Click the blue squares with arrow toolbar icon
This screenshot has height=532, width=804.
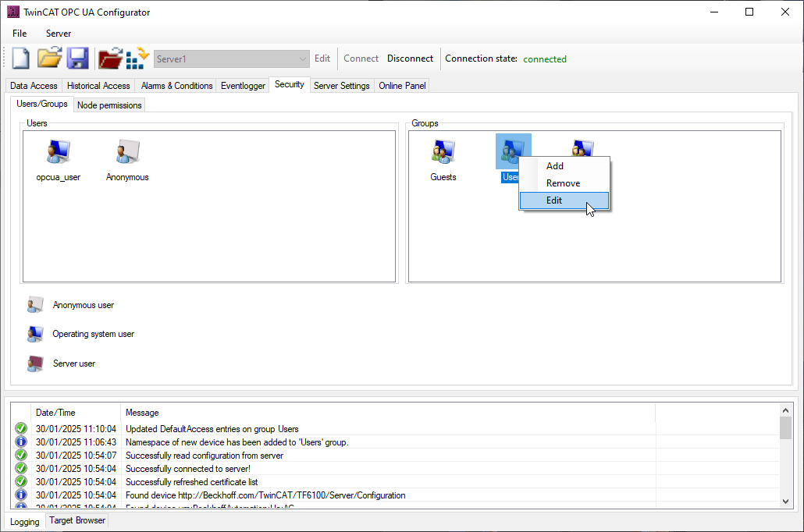pos(137,59)
